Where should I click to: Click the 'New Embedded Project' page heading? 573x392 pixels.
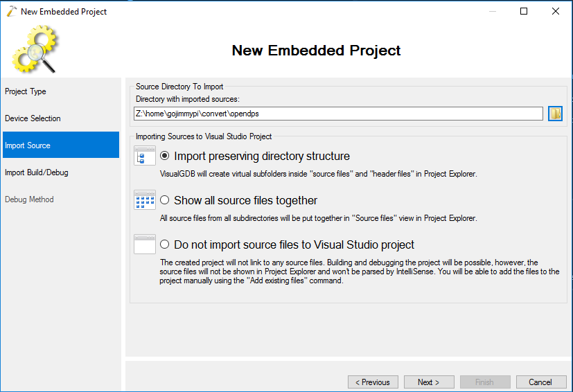[x=316, y=51]
